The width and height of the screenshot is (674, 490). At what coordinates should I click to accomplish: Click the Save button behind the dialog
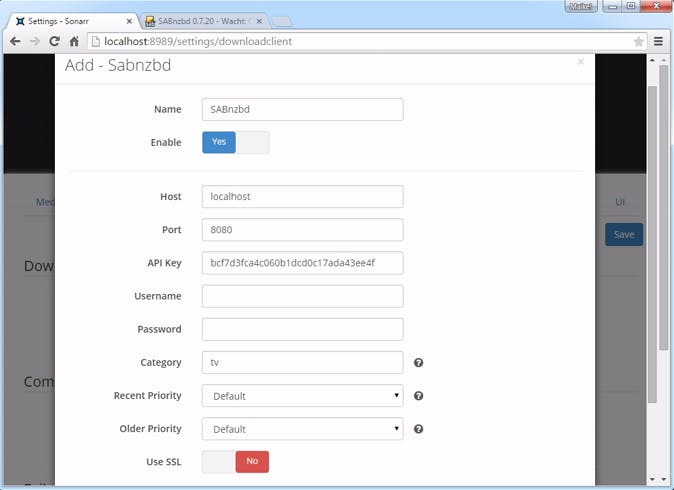(624, 235)
